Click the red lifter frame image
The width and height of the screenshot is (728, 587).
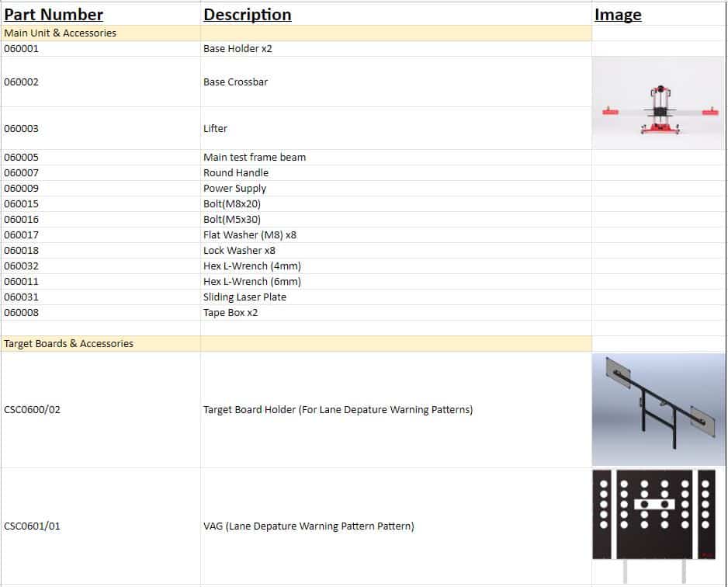[x=658, y=103]
